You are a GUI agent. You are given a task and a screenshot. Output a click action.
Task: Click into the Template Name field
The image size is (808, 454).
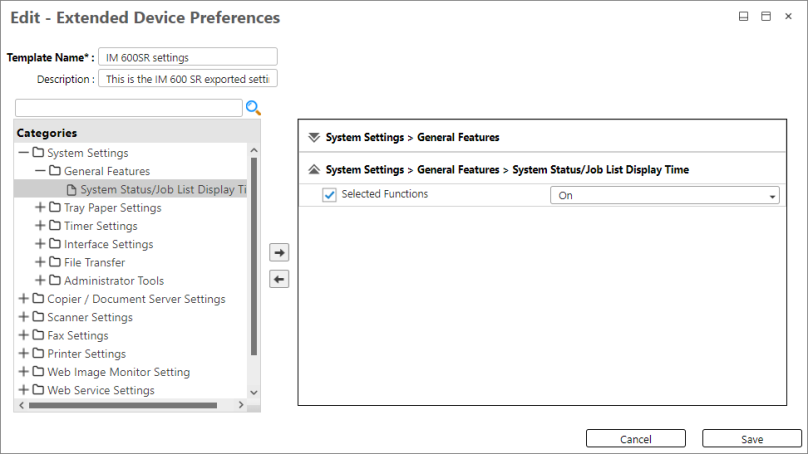pos(188,58)
